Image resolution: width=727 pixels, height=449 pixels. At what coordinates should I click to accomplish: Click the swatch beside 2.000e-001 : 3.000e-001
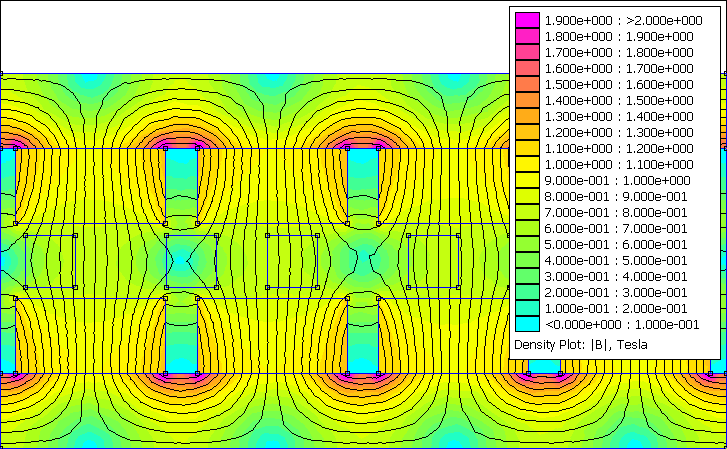coord(527,292)
